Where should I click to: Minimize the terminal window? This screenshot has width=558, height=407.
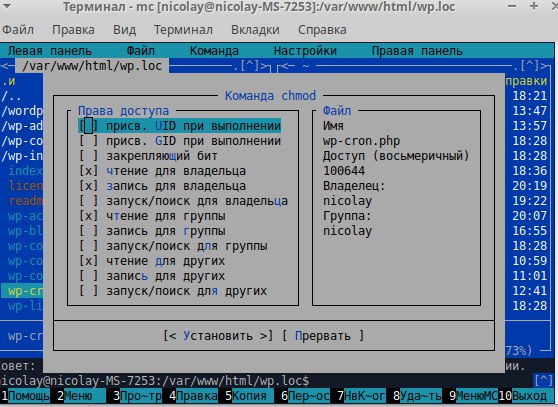(x=512, y=6)
